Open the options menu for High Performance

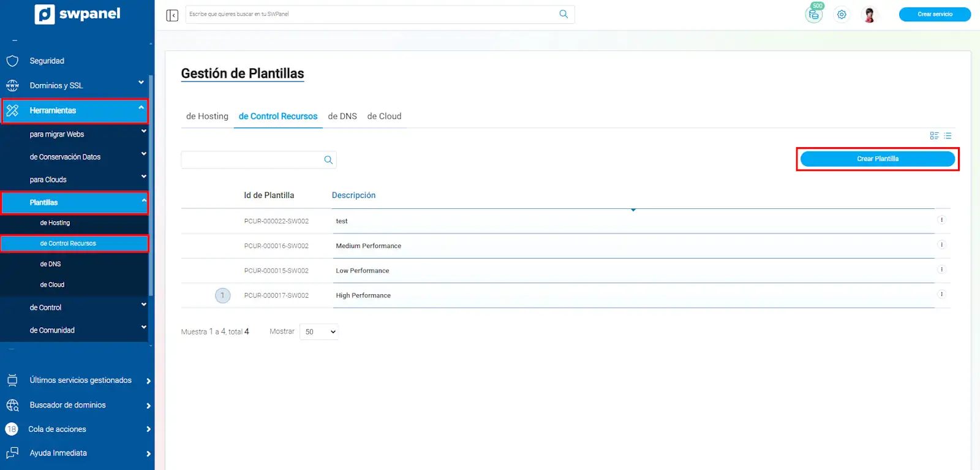941,294
